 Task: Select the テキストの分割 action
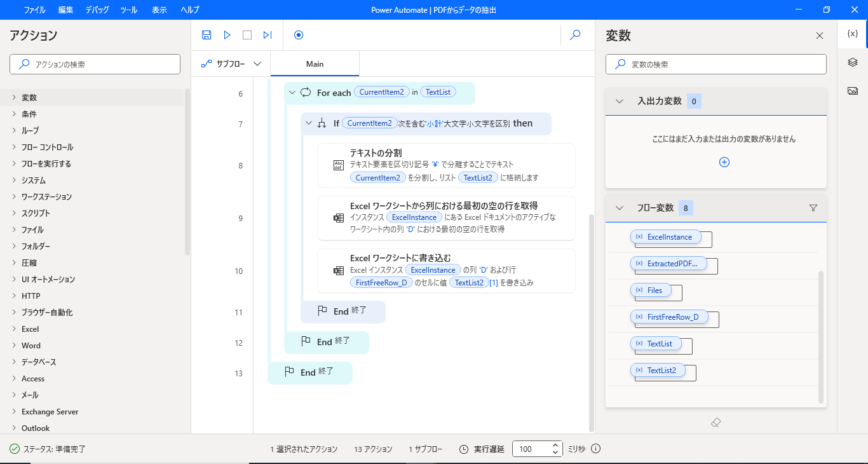click(x=446, y=165)
